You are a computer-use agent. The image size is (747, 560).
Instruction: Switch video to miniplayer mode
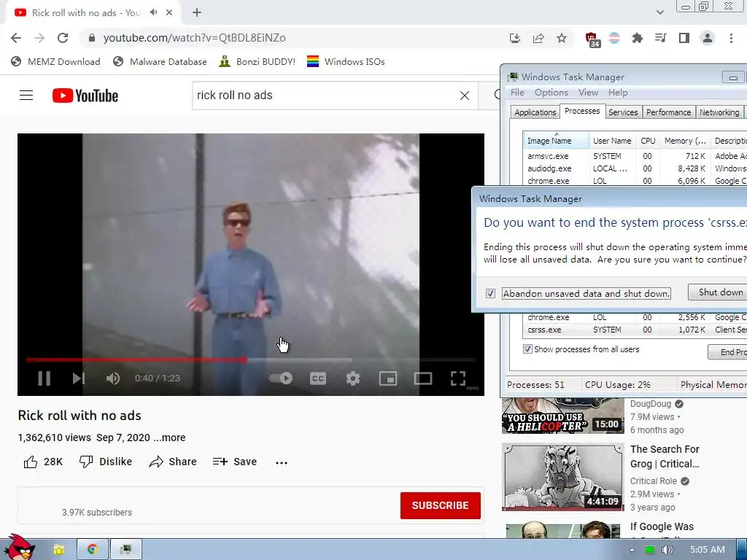tap(388, 378)
